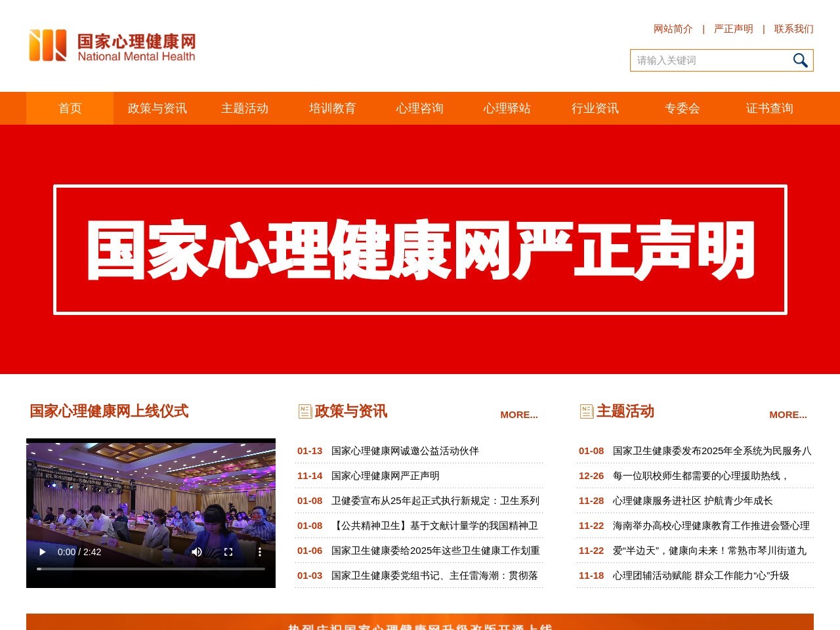Click MORE link beside 主题活动 heading

click(788, 415)
